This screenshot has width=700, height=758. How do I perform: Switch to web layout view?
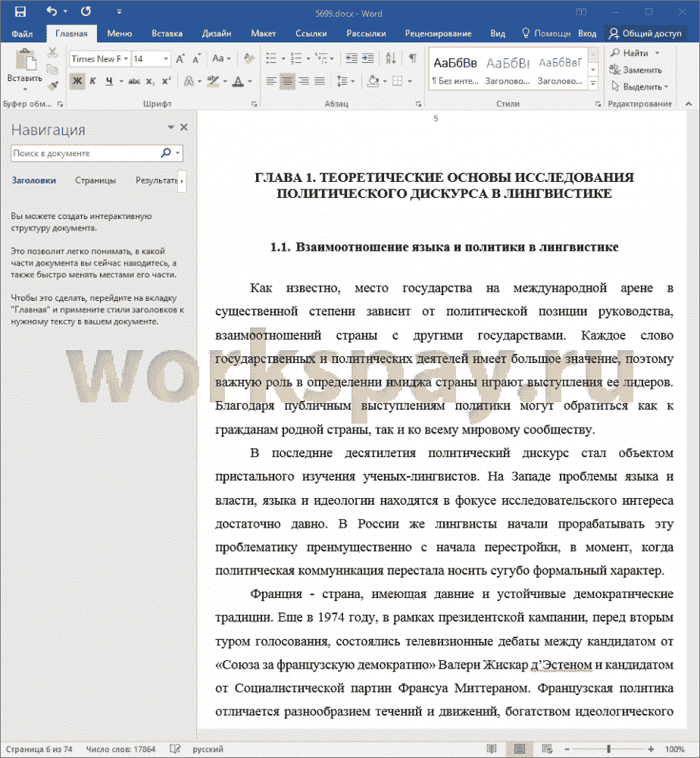547,748
